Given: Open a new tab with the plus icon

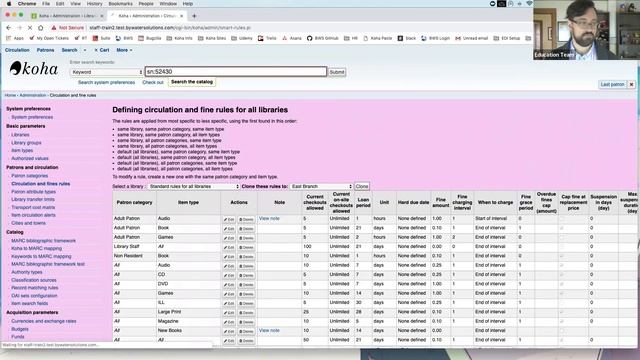Looking at the screenshot, I should click(x=194, y=16).
